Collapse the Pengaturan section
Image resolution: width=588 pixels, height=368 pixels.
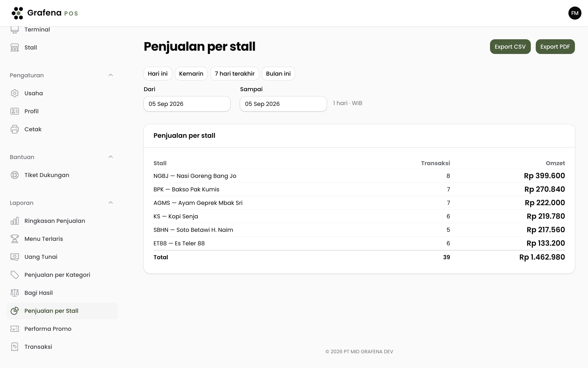(x=110, y=75)
